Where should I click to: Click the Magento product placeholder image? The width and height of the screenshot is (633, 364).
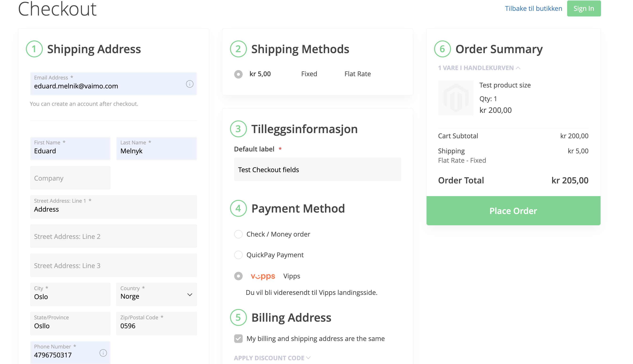point(456,98)
